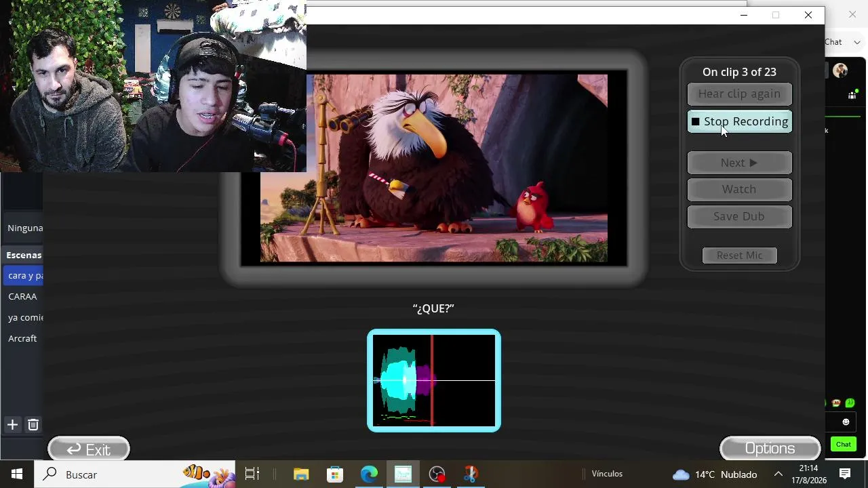The height and width of the screenshot is (488, 868).
Task: Open the scissors-shaped app icon on taskbar
Action: point(471,474)
